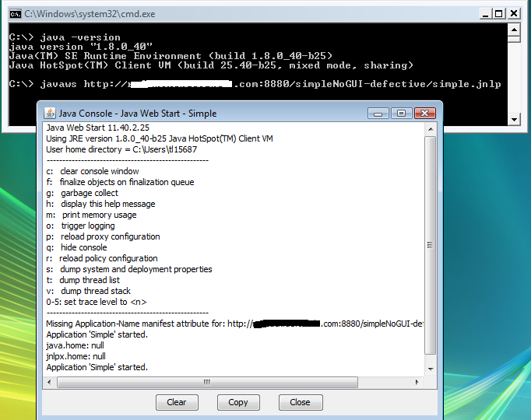Image resolution: width=531 pixels, height=420 pixels.
Task: Click the horizontal scrollbar thumb in Java Console
Action: coord(206,382)
